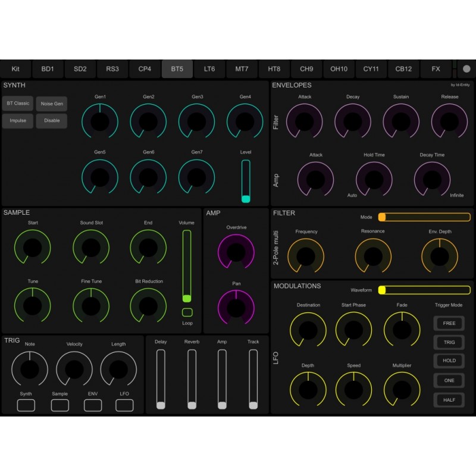Set LFO trigger mode to HOLD

tap(449, 360)
